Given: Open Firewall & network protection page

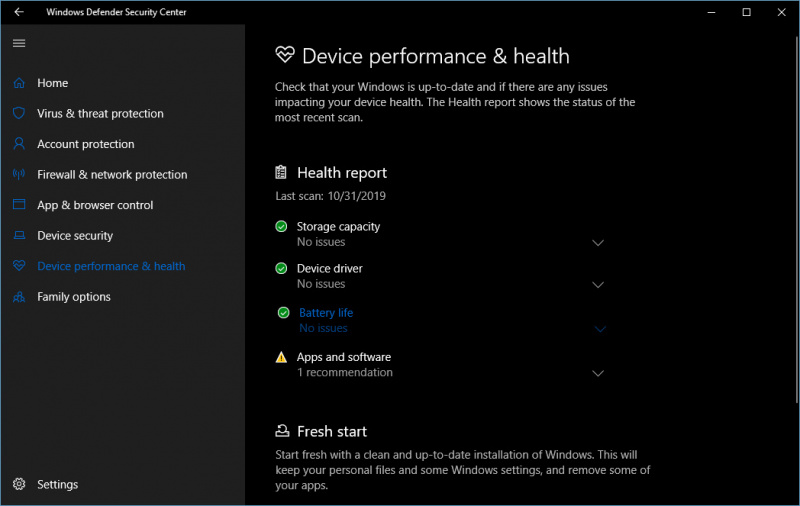Looking at the screenshot, I should pos(112,174).
